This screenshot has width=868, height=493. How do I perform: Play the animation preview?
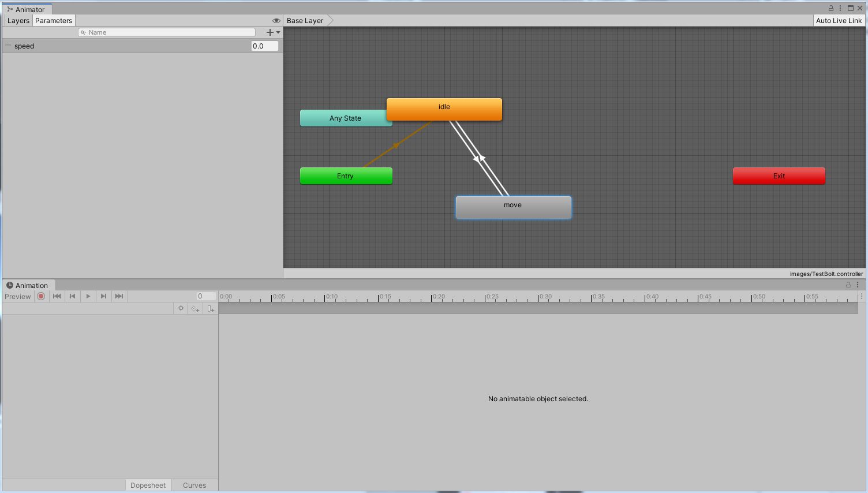(88, 296)
